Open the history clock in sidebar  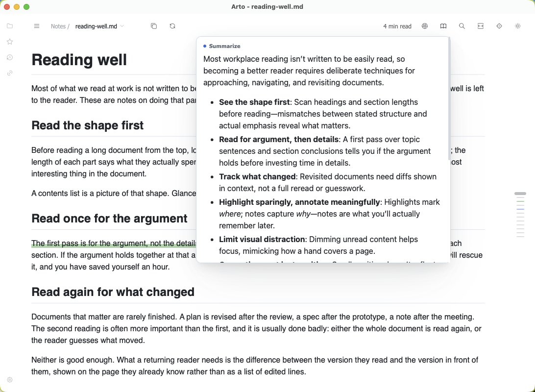coord(10,57)
